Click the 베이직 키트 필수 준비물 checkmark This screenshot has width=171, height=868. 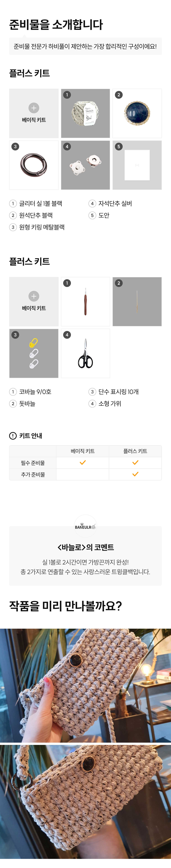coord(83,463)
